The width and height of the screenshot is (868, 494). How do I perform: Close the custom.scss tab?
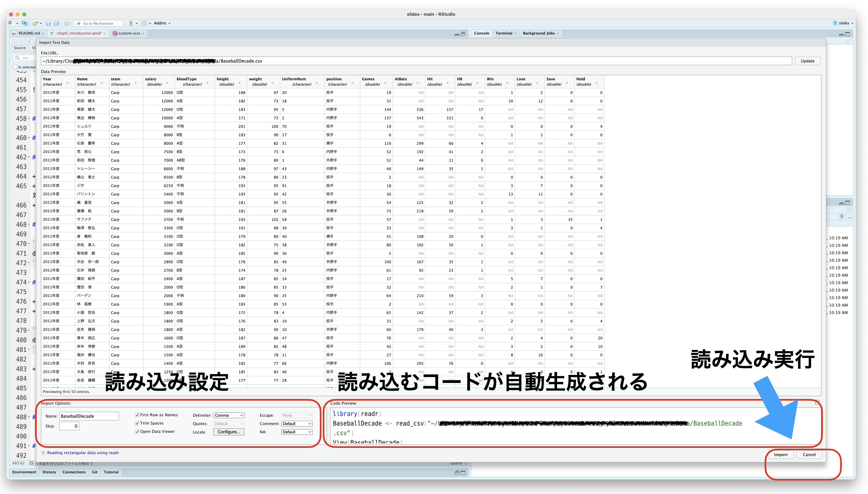pos(143,33)
